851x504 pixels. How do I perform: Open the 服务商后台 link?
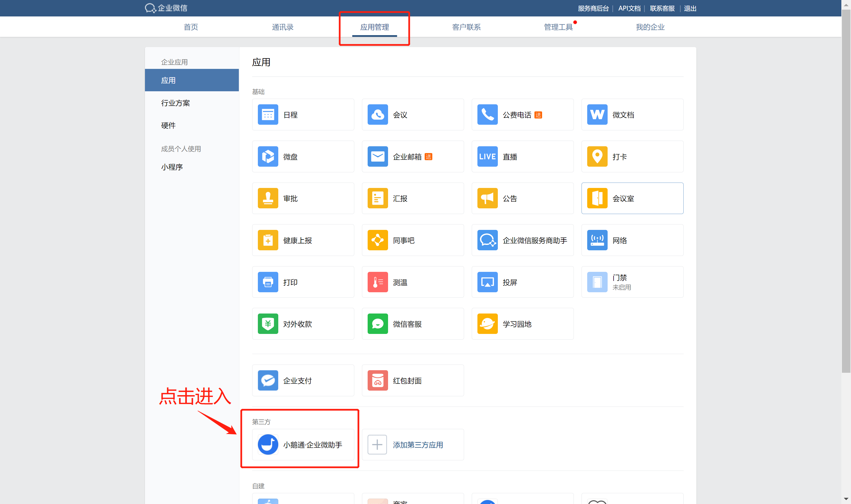tap(593, 9)
